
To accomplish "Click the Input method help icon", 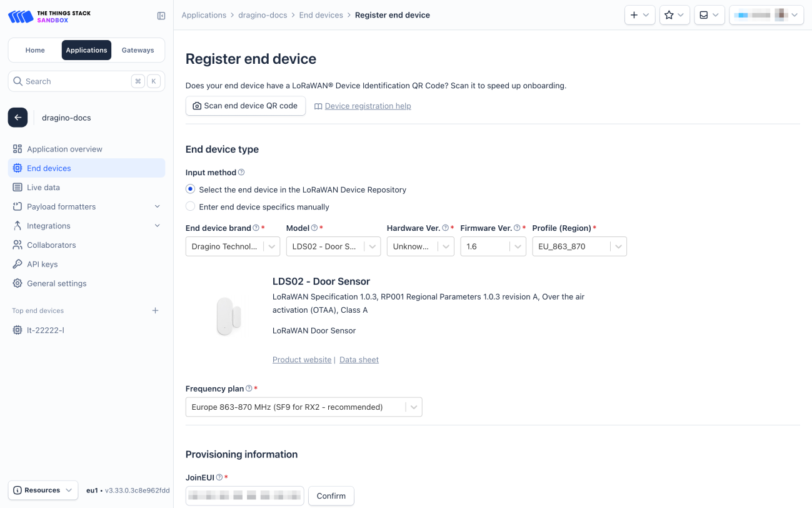I will click(241, 172).
